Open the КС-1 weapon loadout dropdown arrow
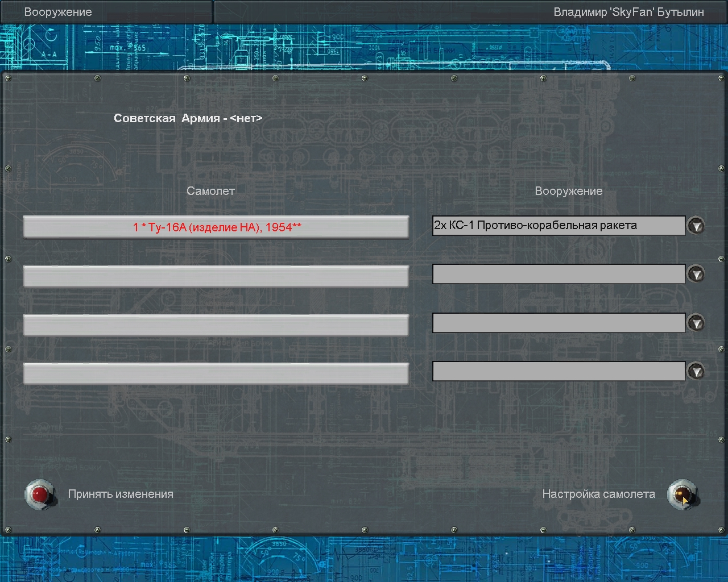This screenshot has width=728, height=582. (696, 226)
